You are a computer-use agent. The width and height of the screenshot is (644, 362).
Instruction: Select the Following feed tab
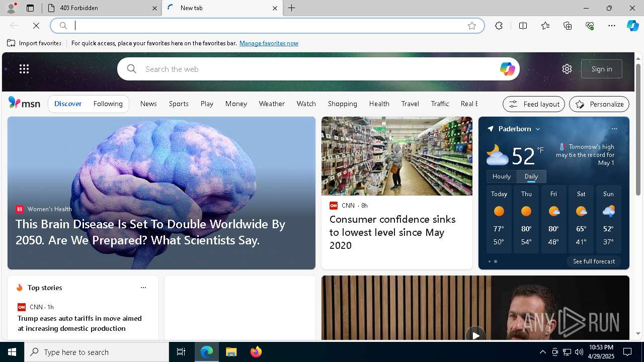pos(108,104)
